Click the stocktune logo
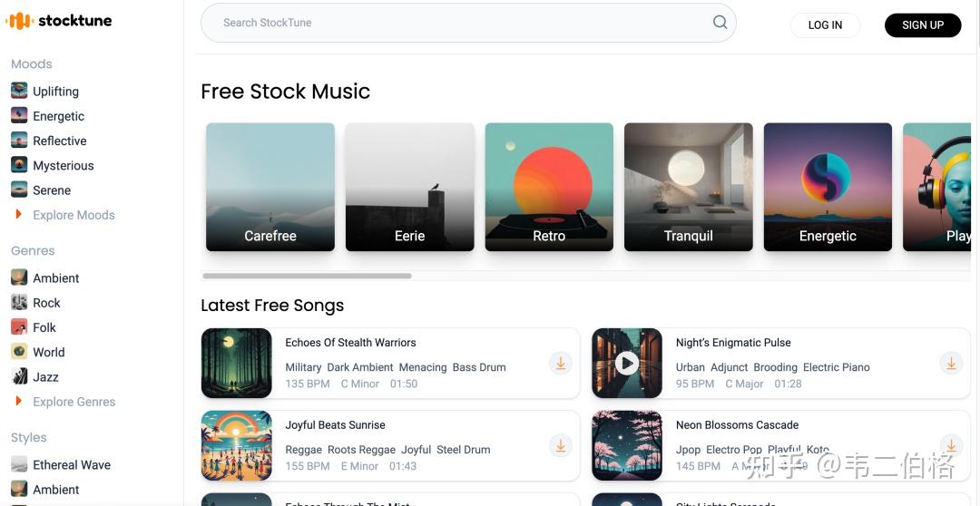Screen dimensions: 980x506 coord(60,21)
